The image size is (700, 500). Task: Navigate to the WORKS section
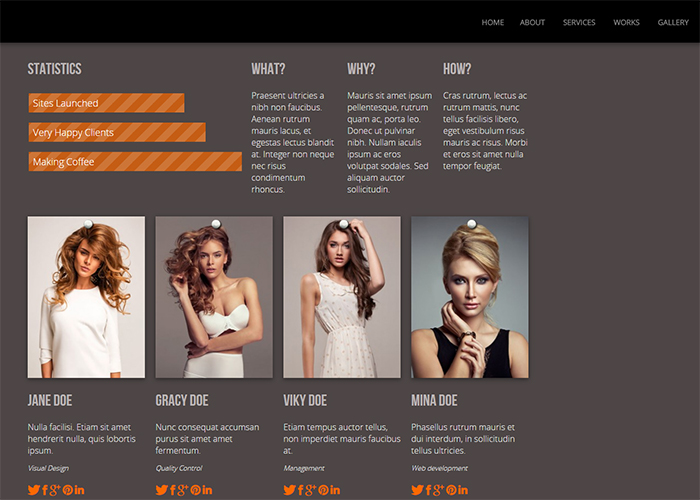click(626, 22)
